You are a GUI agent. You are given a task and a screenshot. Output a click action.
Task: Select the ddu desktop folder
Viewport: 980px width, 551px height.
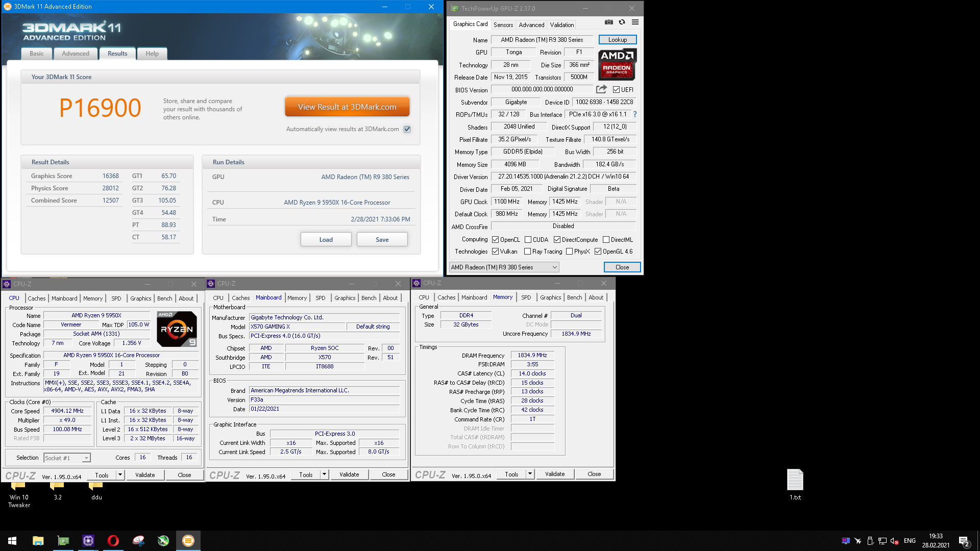(96, 492)
